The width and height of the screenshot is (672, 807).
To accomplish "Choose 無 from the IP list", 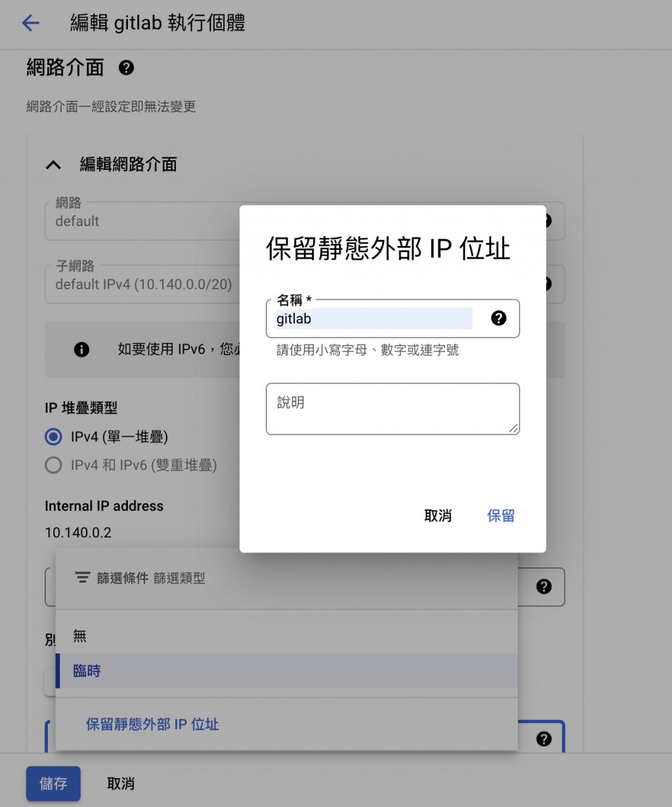I will (287, 636).
